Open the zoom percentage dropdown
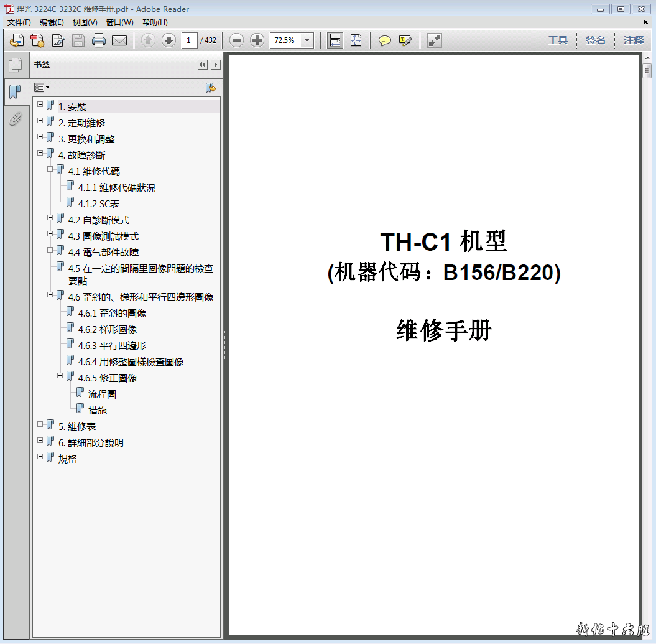The image size is (656, 644). tap(307, 40)
